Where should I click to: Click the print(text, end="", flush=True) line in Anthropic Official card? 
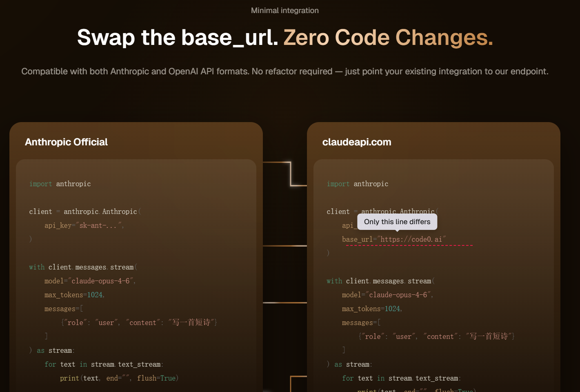coord(119,378)
